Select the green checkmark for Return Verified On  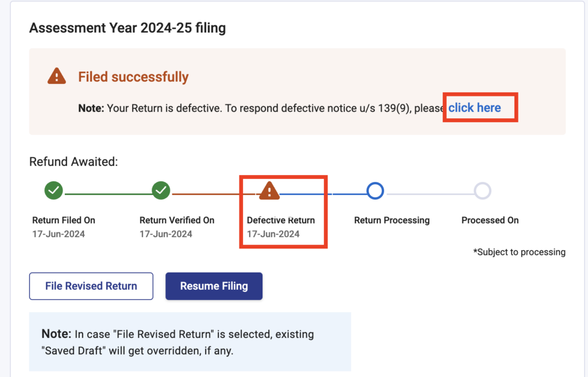pyautogui.click(x=161, y=191)
